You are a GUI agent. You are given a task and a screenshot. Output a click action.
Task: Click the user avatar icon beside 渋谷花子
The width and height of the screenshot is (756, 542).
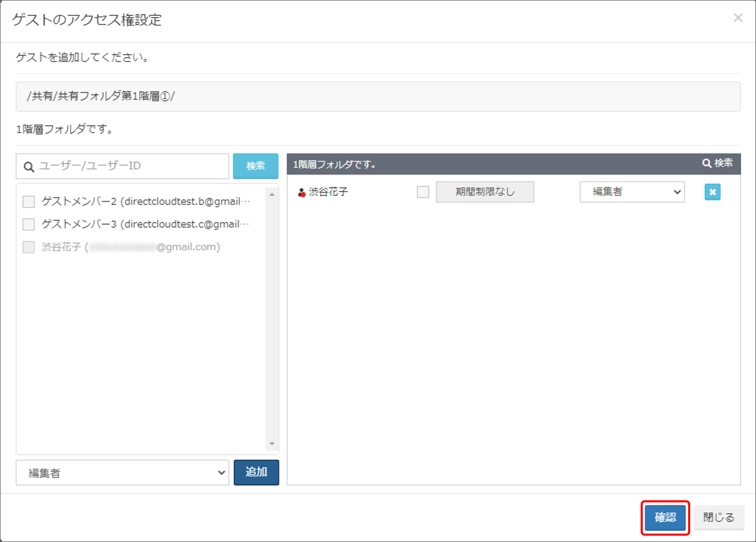pyautogui.click(x=301, y=192)
